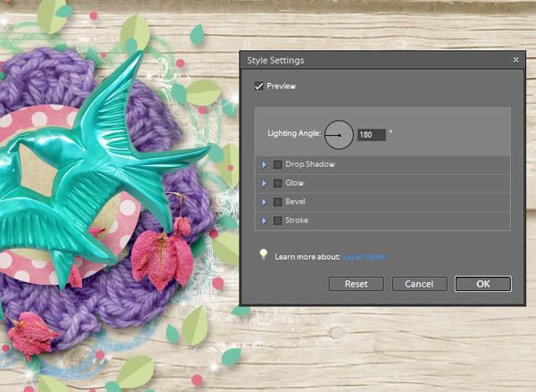Expand the Drop Shadow options arrow
Viewport: 536px width, 392px height.
click(264, 164)
